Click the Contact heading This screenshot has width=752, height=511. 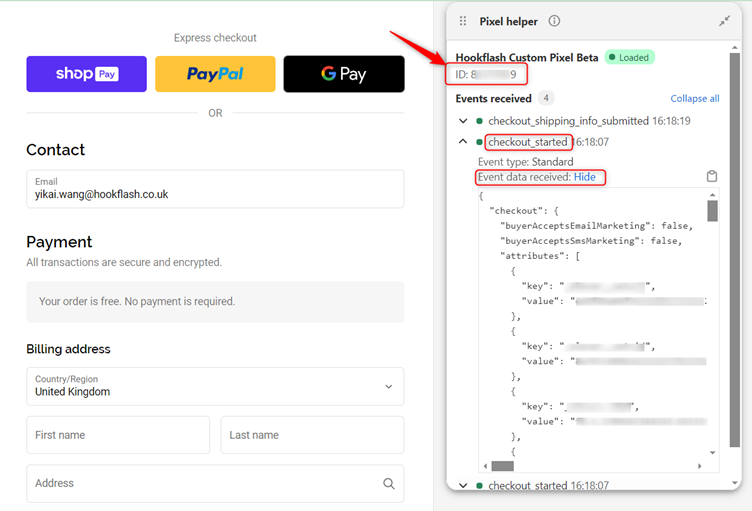[56, 150]
